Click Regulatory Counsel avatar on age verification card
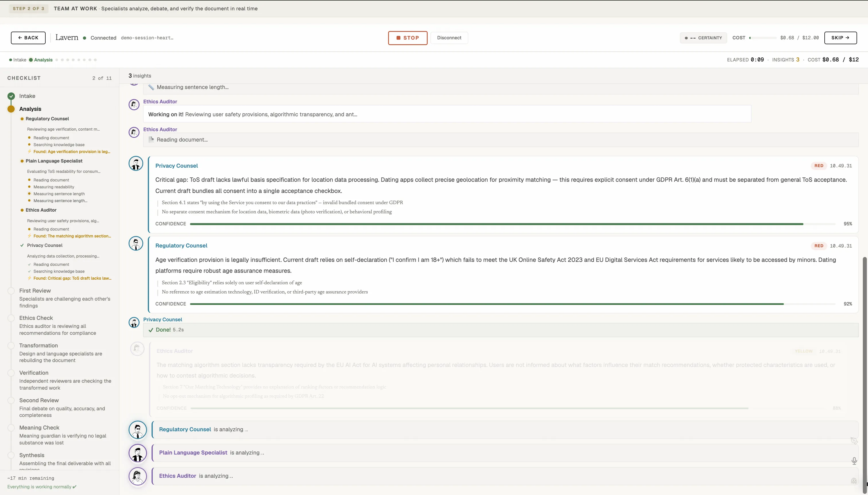Viewport: 868px width, 495px height. pos(135,243)
